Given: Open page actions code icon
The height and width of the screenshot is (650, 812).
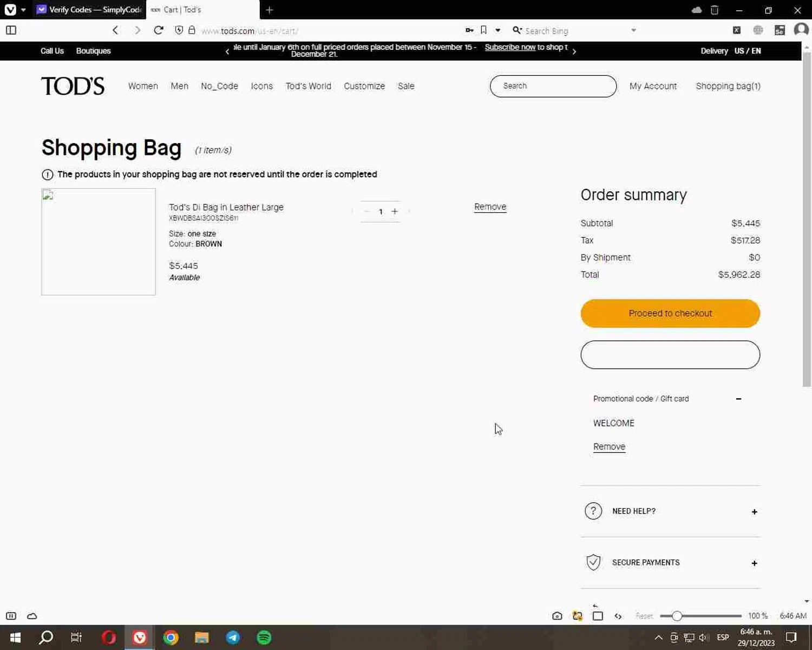Looking at the screenshot, I should (618, 616).
